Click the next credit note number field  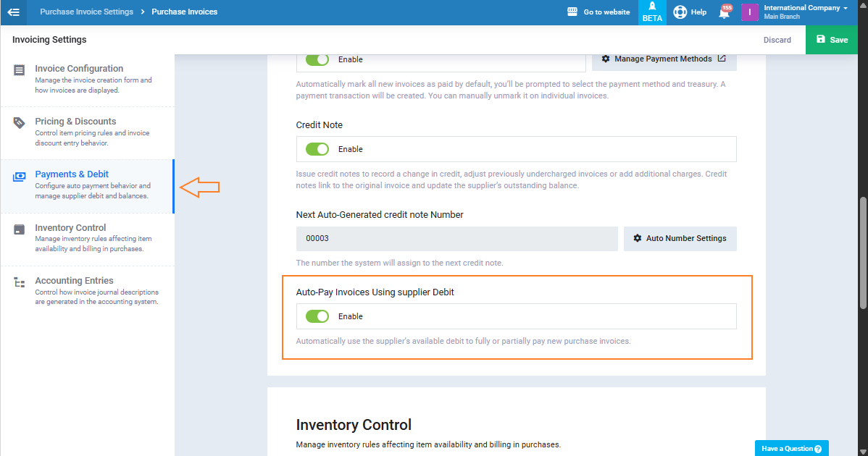pos(456,238)
